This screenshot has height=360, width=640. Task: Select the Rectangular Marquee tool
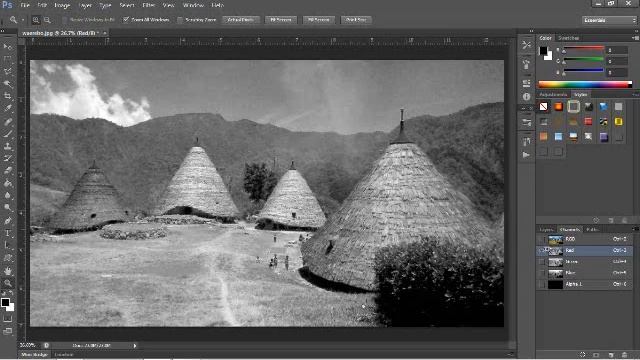[x=7, y=59]
